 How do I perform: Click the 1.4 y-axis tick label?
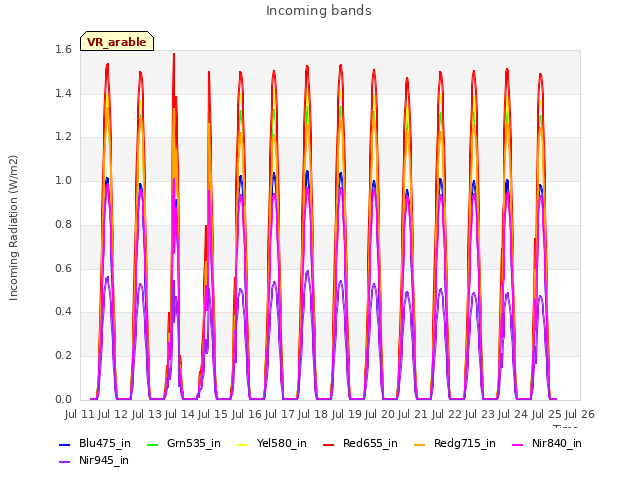pos(63,93)
